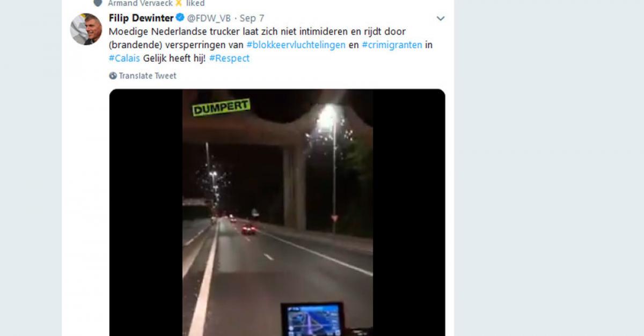This screenshot has width=644, height=336.
Task: Click Translate Tweet
Action: [148, 76]
